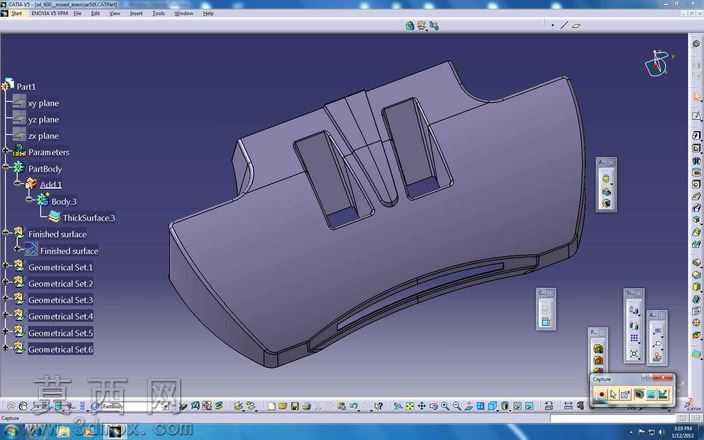Image resolution: width=704 pixels, height=440 pixels.
Task: Expand Geometrical Set.4 node
Action: pos(5,315)
